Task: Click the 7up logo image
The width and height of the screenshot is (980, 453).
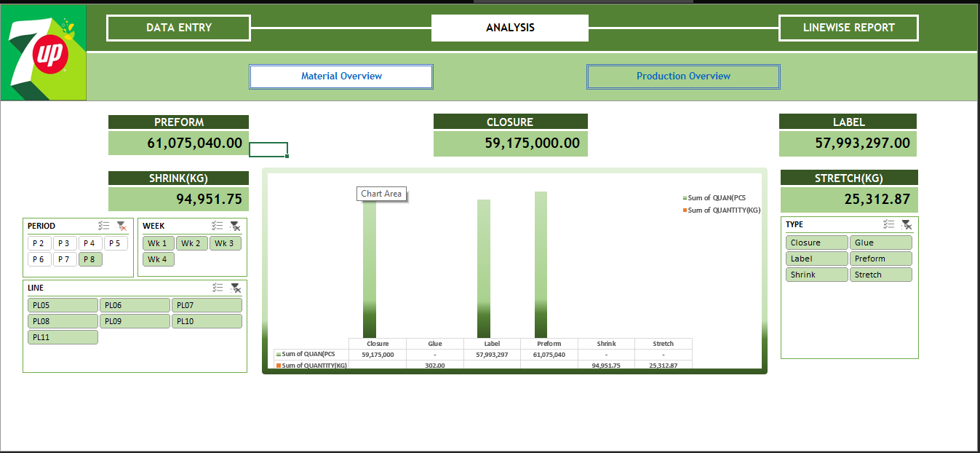Action: [x=43, y=51]
